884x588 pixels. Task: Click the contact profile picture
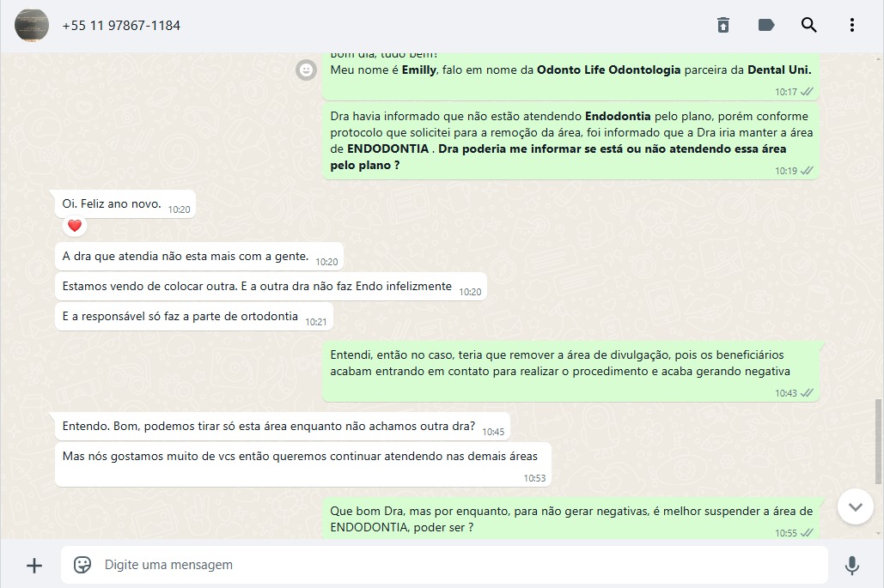click(x=32, y=26)
